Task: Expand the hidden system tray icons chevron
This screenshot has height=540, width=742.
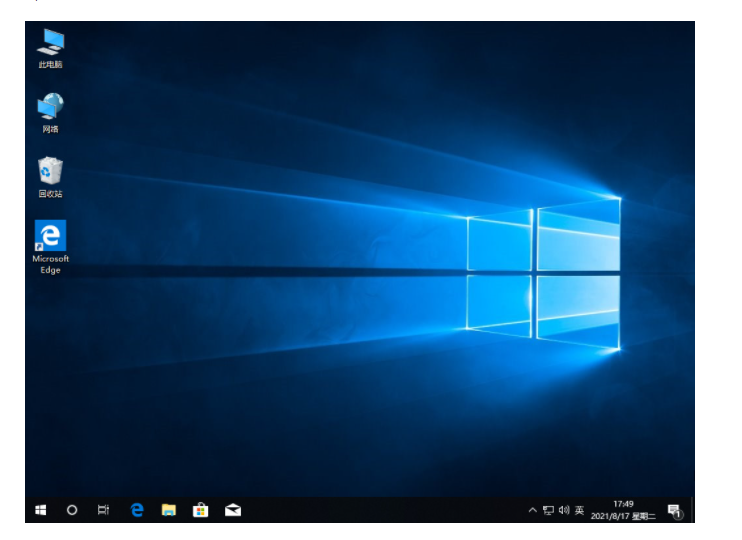Action: tap(532, 511)
